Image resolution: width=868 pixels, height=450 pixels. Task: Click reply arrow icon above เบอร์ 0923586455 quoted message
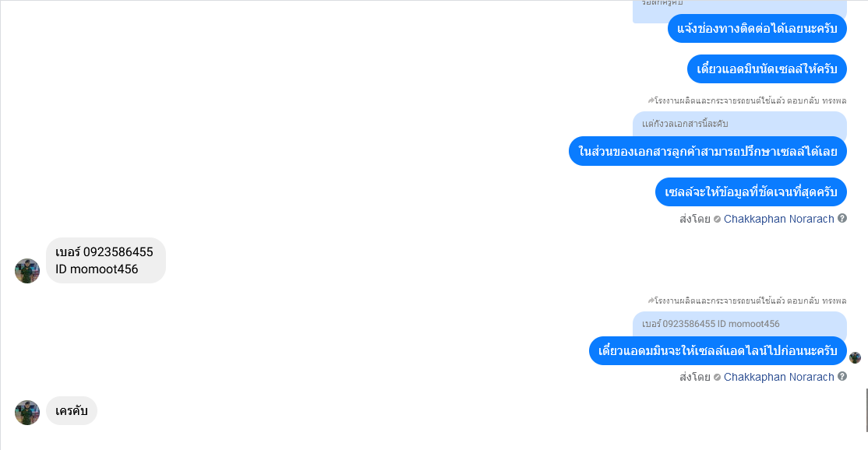tap(651, 301)
